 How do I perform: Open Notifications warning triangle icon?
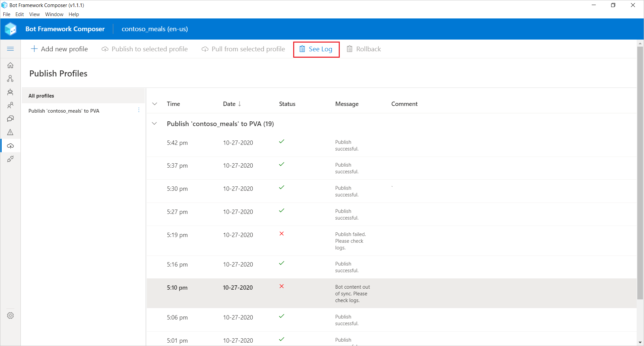click(x=10, y=132)
